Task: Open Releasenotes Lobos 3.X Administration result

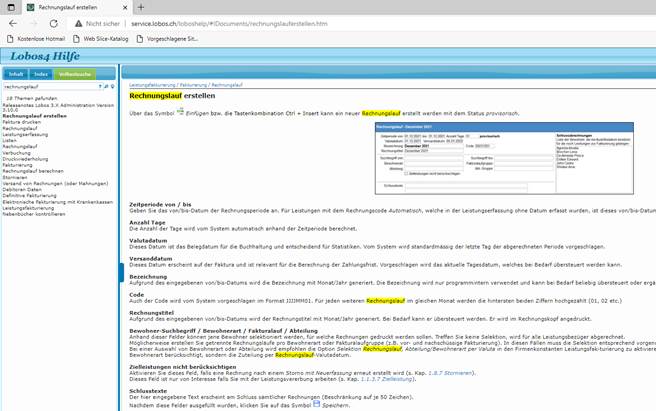Action: (x=58, y=108)
